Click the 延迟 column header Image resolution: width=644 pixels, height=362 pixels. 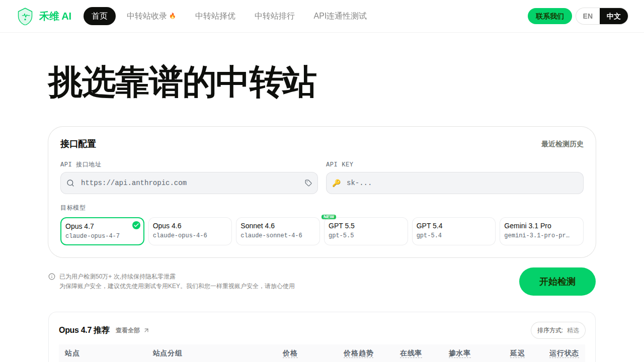pos(517,353)
